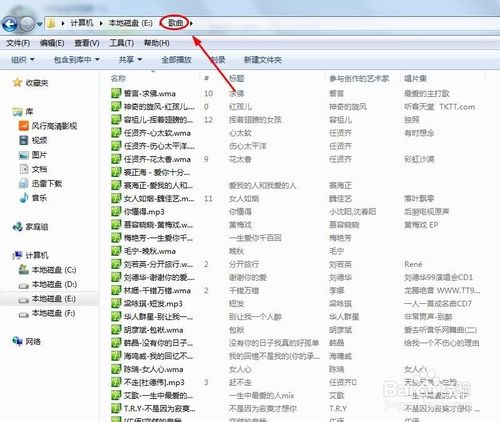Click the 歌曲 breadcrumb segment

pos(176,23)
